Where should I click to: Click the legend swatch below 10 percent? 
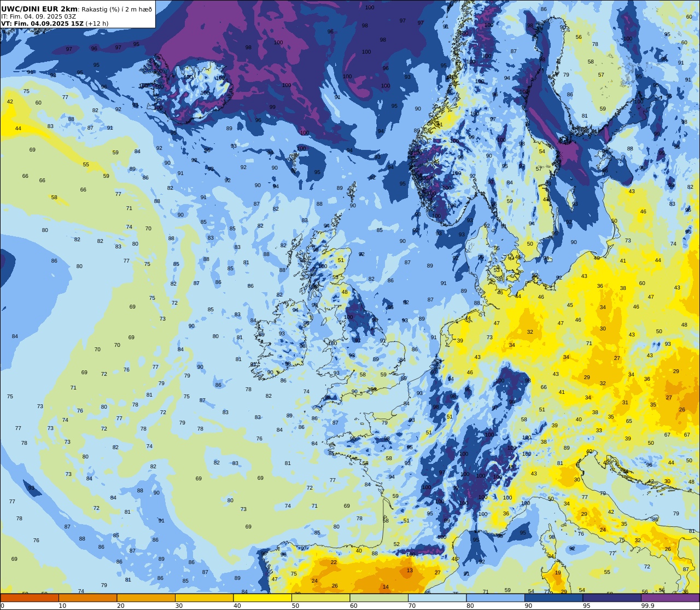(30, 598)
